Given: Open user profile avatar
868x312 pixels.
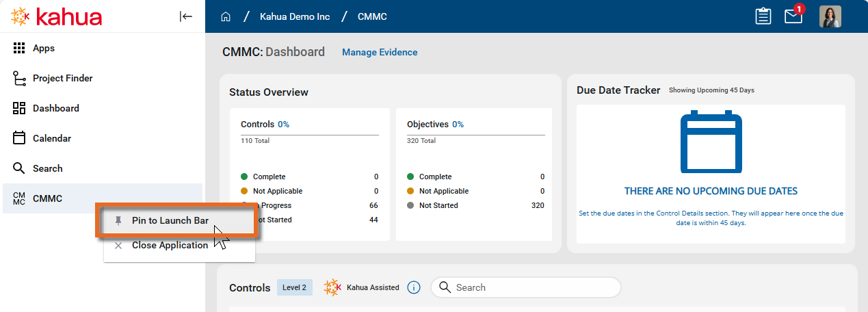Looking at the screenshot, I should pos(830,16).
